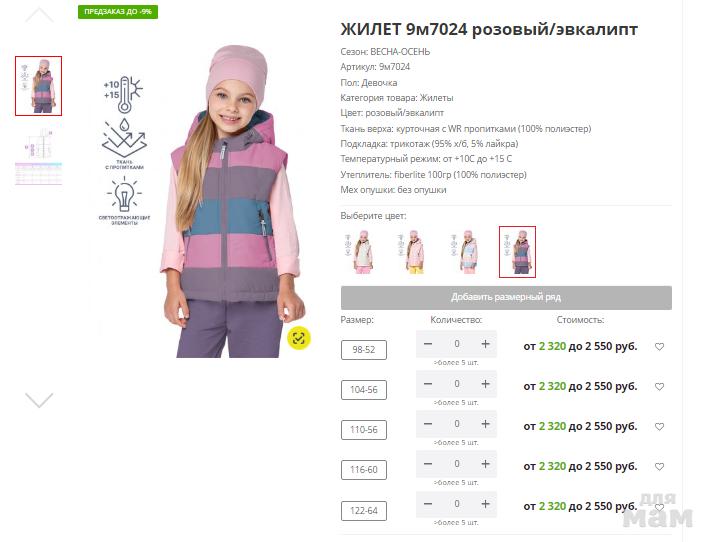The height and width of the screenshot is (542, 708).
Task: Choose the first white vest color option
Action: [x=360, y=252]
